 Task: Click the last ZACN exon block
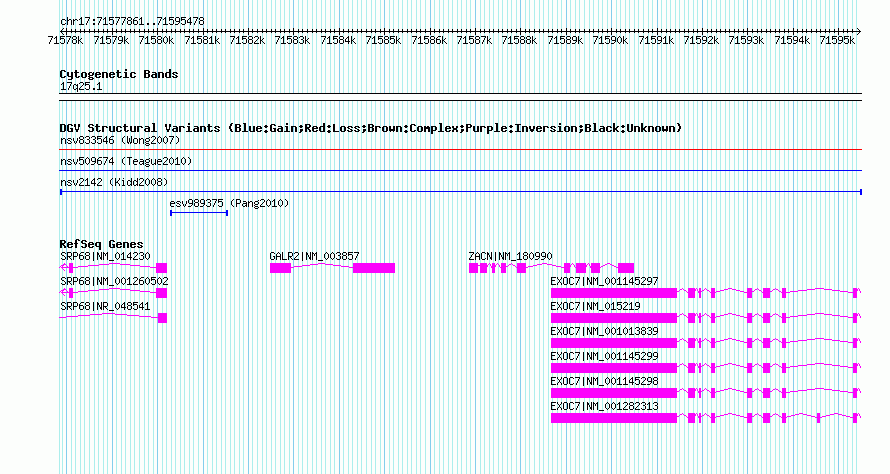626,268
